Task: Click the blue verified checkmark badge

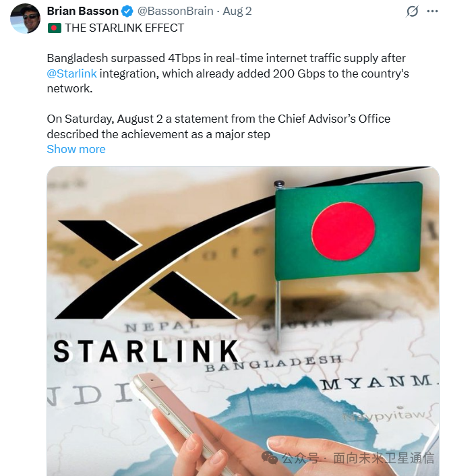Action: (127, 11)
